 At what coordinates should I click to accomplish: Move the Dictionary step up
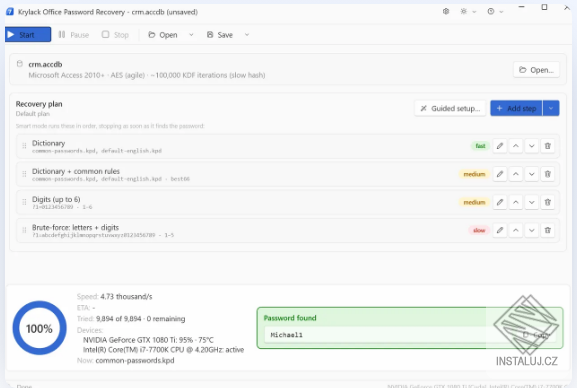(516, 146)
